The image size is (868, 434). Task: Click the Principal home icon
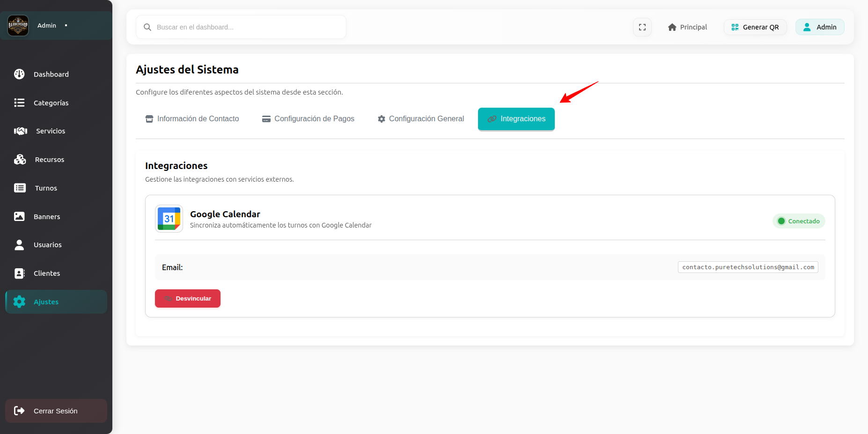672,27
